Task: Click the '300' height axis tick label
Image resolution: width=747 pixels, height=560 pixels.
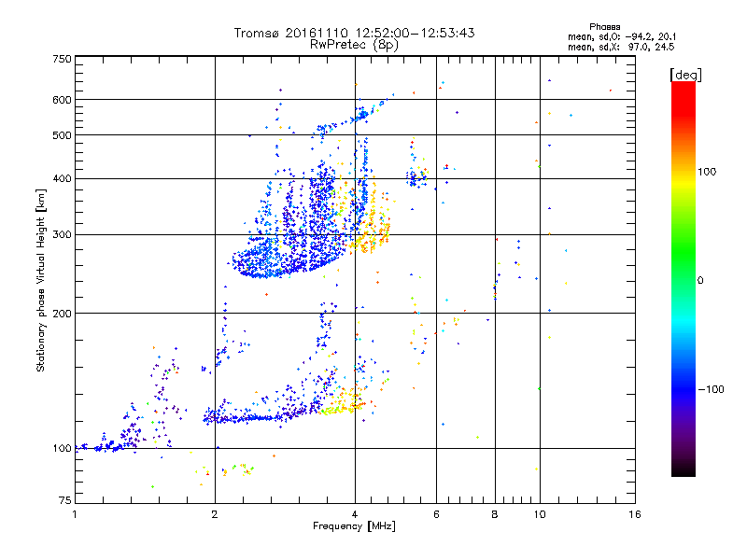Action: point(62,235)
